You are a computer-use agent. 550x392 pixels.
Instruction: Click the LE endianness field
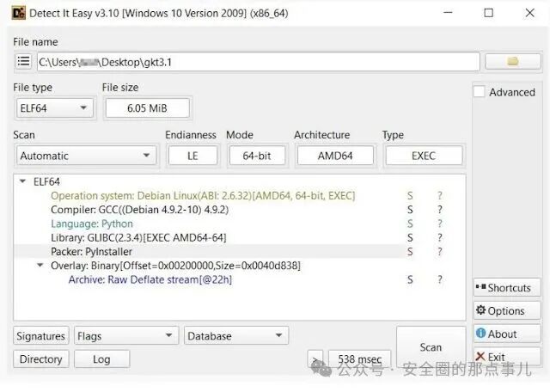pos(192,156)
